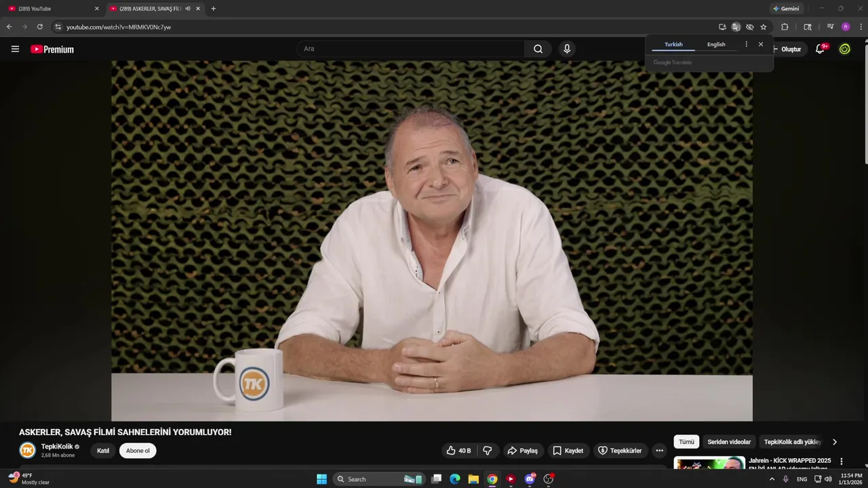The height and width of the screenshot is (488, 868).
Task: Open TepkiKolik channel avatar
Action: 27,450
